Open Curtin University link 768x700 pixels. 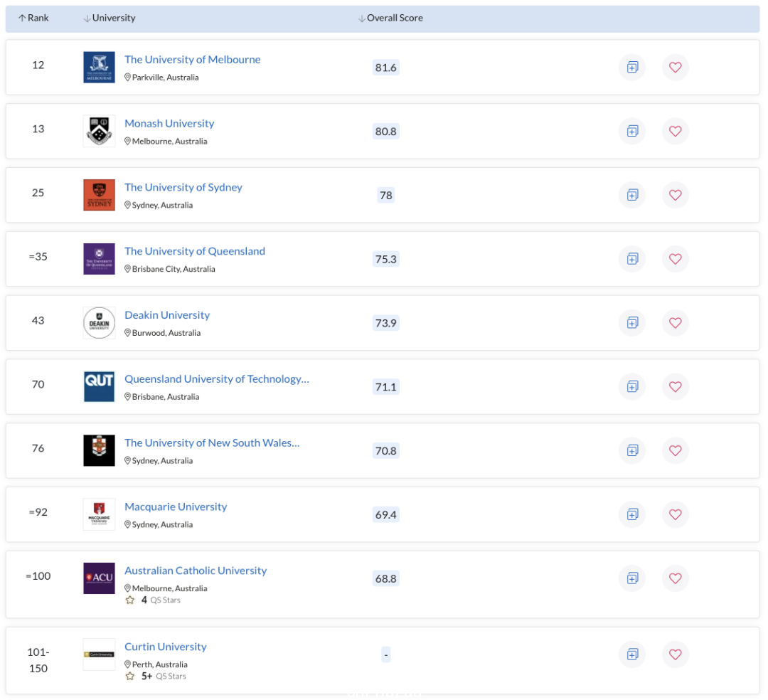166,647
